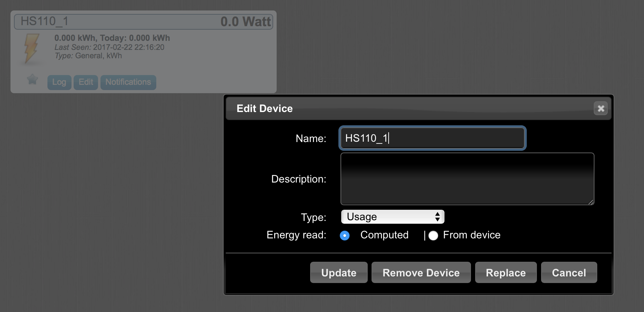Click the Remove Device button
Screen dimensions: 644x312
pos(421,273)
